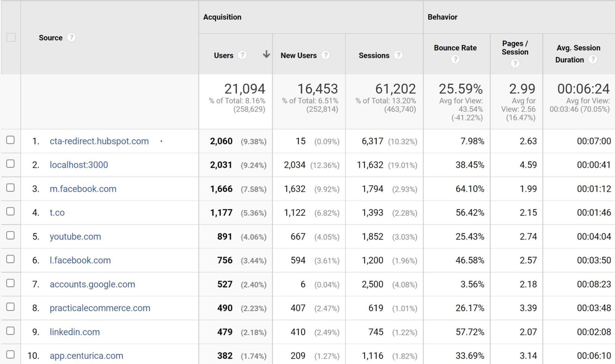Image resolution: width=615 pixels, height=364 pixels.
Task: Click the Pages / Session help icon
Action: tap(515, 63)
